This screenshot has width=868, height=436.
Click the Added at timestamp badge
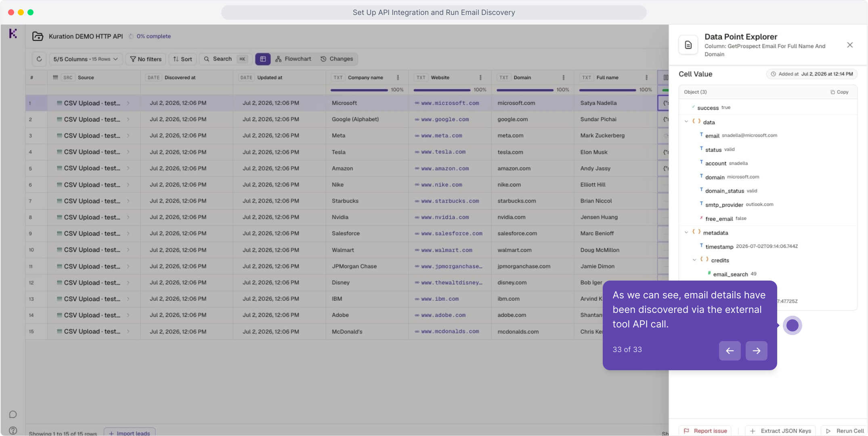coord(812,74)
